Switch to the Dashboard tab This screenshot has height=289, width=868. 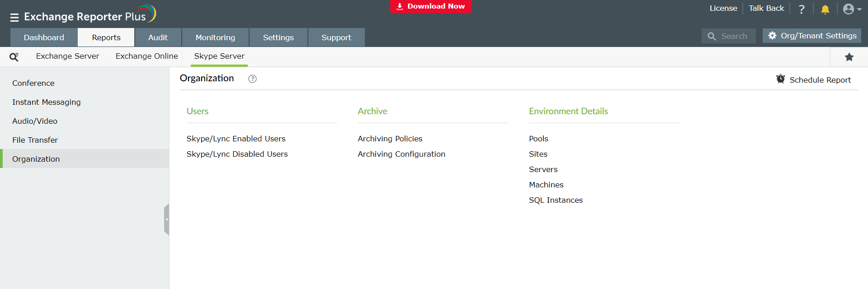coord(44,37)
